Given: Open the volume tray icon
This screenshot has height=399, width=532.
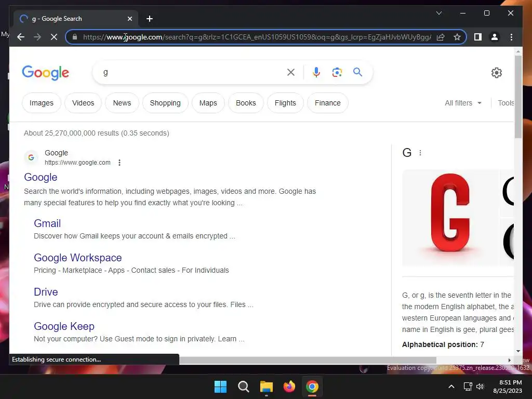Looking at the screenshot, I should tap(480, 387).
